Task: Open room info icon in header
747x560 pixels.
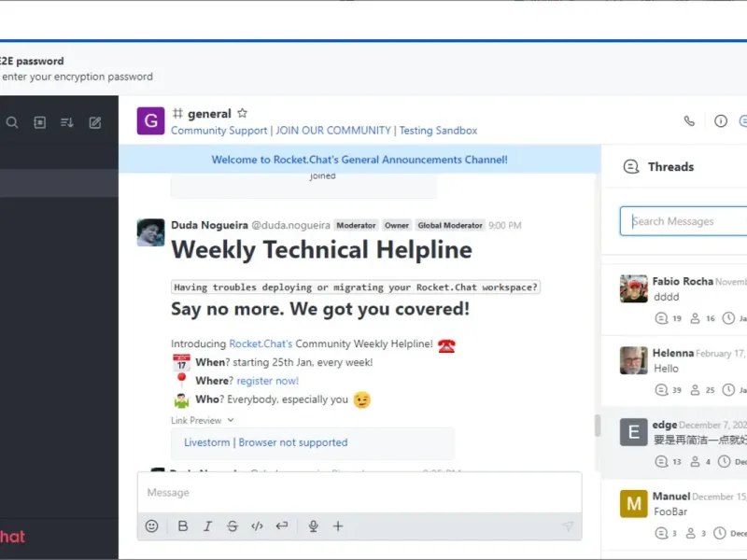Action: coord(721,121)
